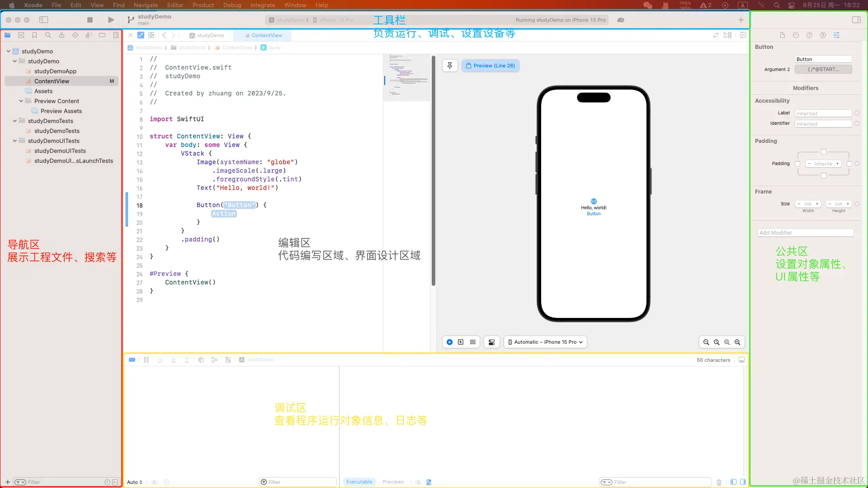Toggle the leading Padding edge checkbox
This screenshot has height=488, width=868.
click(797, 164)
